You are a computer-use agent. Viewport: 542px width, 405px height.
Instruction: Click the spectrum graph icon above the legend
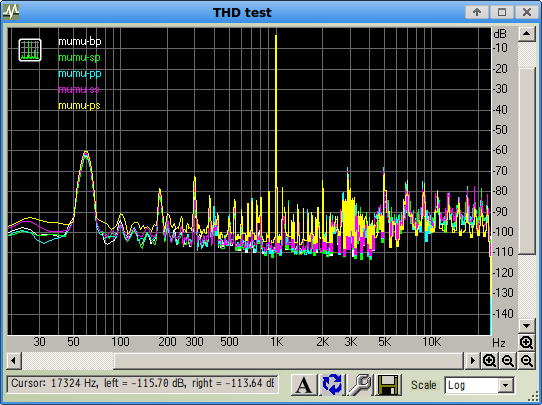click(30, 50)
